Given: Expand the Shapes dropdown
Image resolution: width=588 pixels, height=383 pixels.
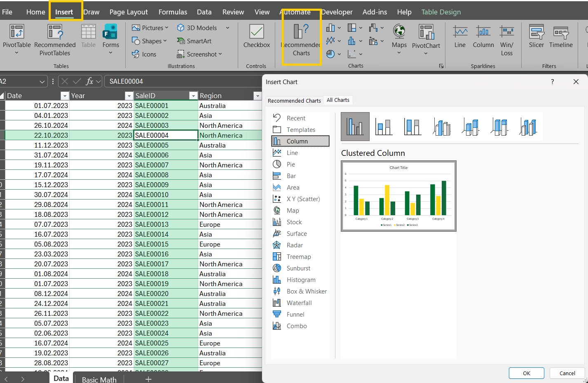Looking at the screenshot, I should (165, 41).
